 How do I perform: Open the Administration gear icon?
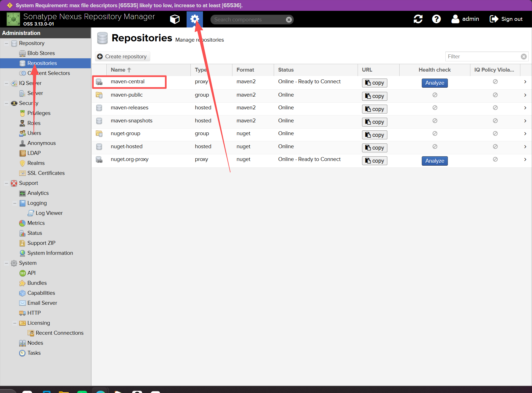tap(195, 19)
